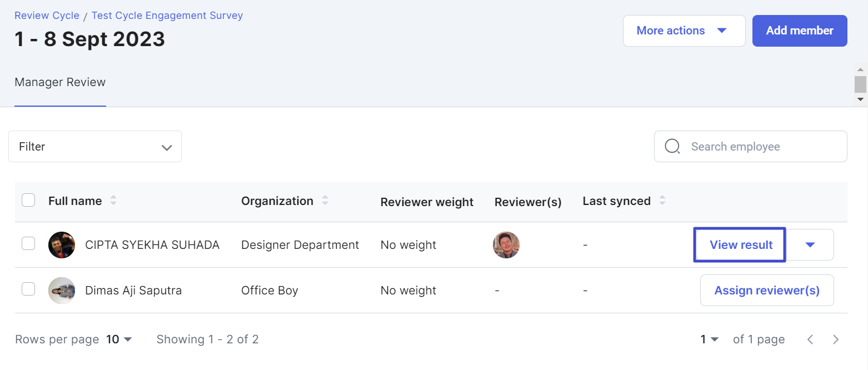
Task: Sort by the Full name column arrows
Action: pos(113,201)
